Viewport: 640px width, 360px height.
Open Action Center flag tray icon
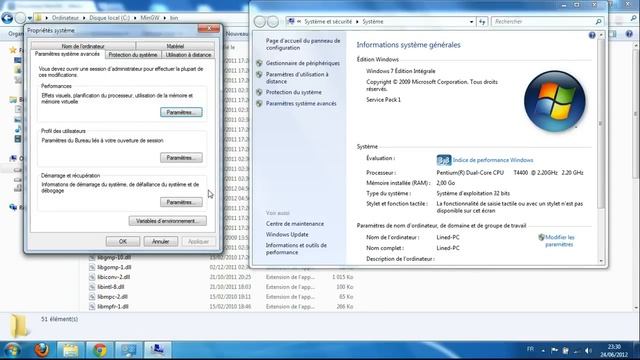tap(554, 351)
